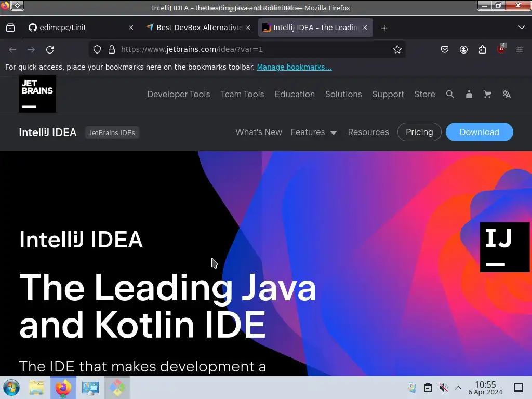Open Team Tools menu
The width and height of the screenshot is (532, 399).
point(242,95)
